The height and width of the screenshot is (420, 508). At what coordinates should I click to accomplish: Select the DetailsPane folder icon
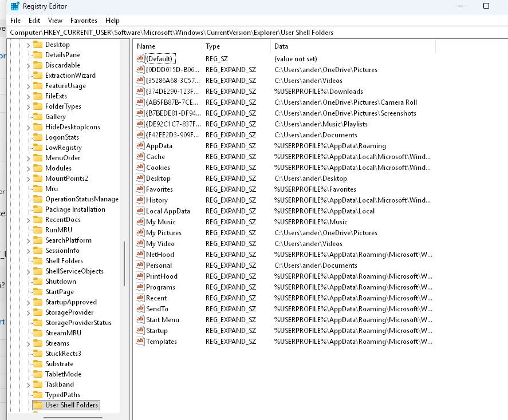(x=38, y=55)
